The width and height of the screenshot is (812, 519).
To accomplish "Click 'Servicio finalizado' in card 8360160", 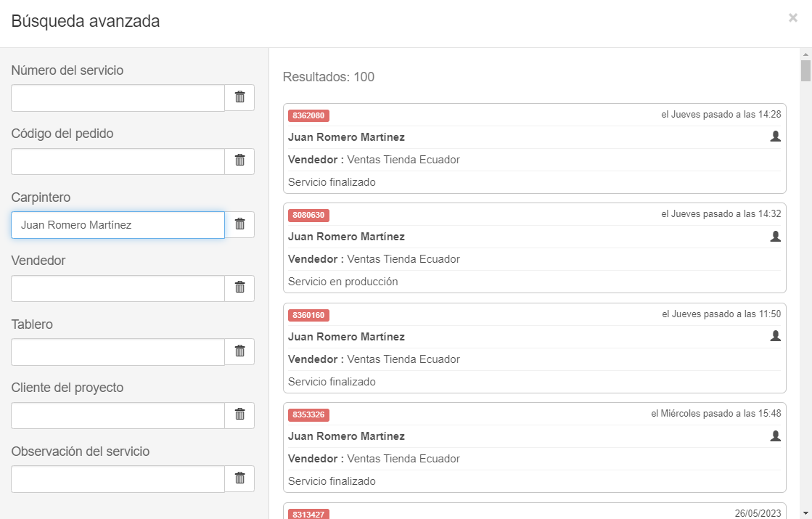I will point(332,382).
